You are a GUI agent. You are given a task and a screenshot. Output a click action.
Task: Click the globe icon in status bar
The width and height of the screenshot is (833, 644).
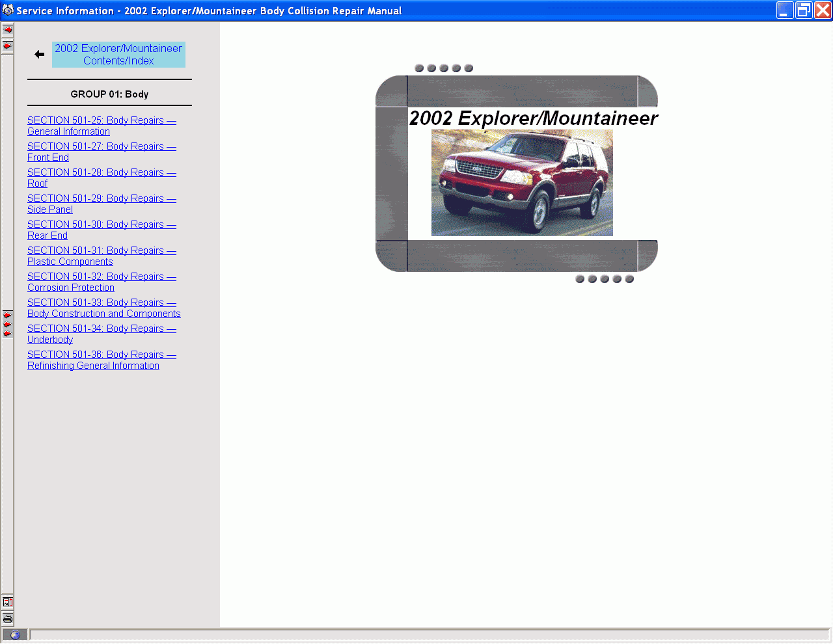coord(15,636)
